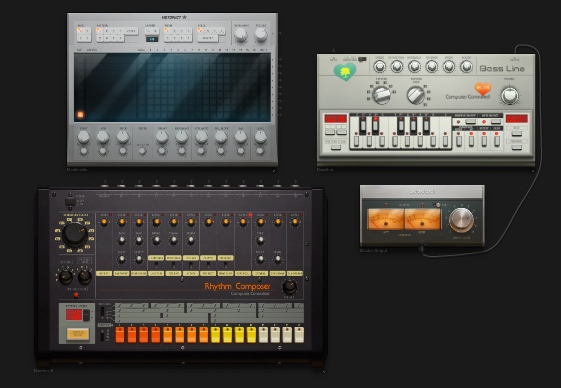This screenshot has height=388, width=561.
Task: Click the plus button under Bass Line left display
Action: click(341, 131)
